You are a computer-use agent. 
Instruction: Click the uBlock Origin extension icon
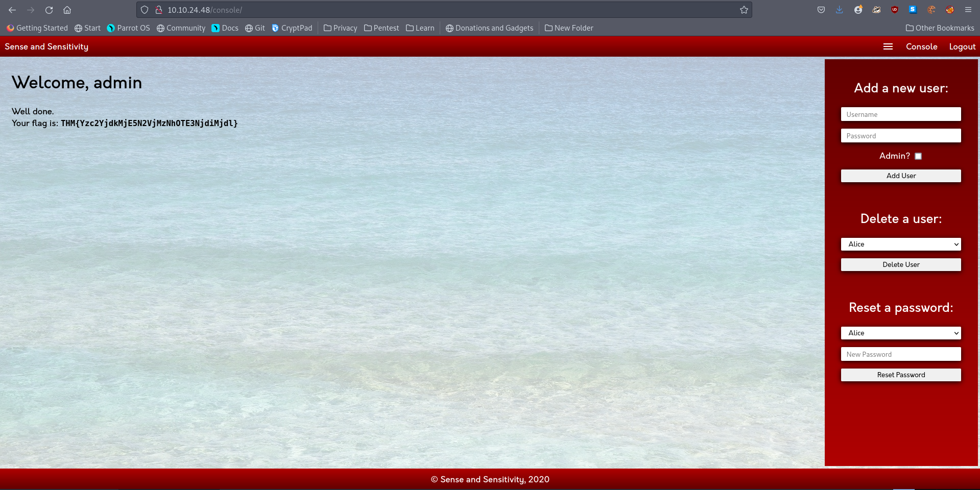[894, 10]
